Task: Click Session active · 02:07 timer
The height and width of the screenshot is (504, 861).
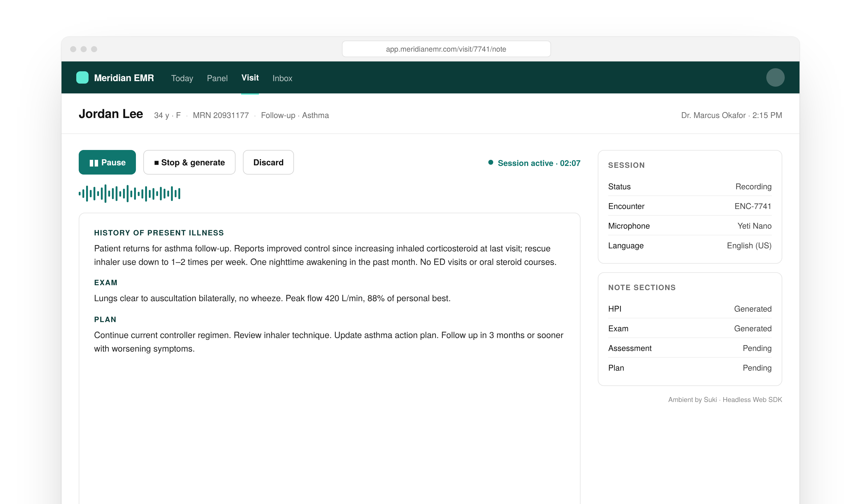Action: 539,163
